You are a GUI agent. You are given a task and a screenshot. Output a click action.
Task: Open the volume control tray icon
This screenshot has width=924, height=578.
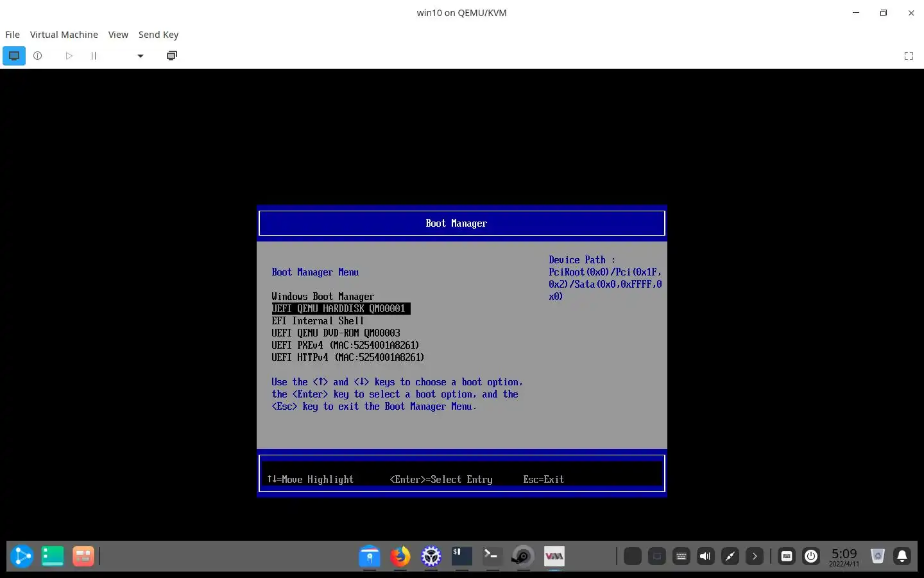tap(706, 556)
